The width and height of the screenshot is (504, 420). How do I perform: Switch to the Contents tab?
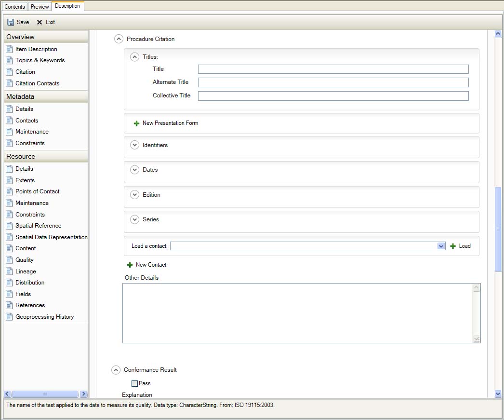pos(14,7)
